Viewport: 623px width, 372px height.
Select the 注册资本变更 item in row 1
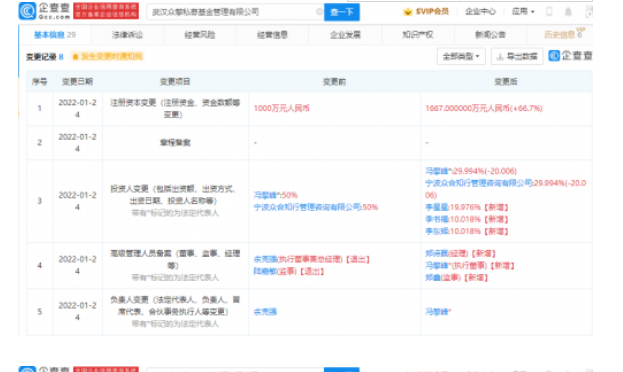(175, 108)
